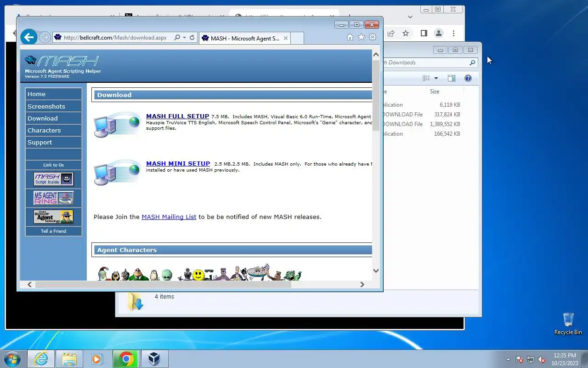
Task: Open the Windows Start button
Action: coord(11,359)
